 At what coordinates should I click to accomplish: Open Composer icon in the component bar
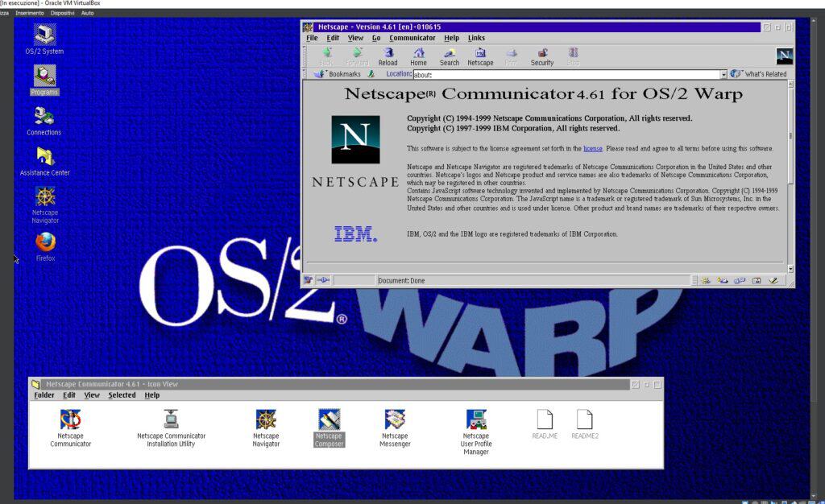773,281
